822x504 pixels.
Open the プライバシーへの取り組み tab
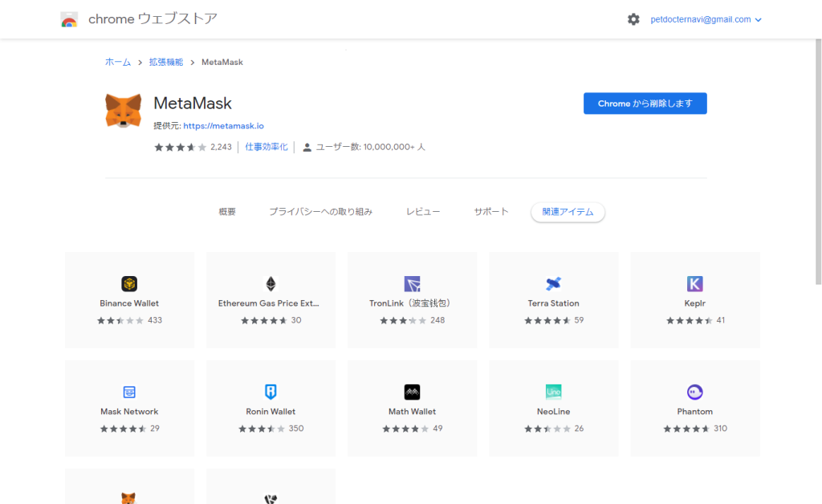(321, 212)
